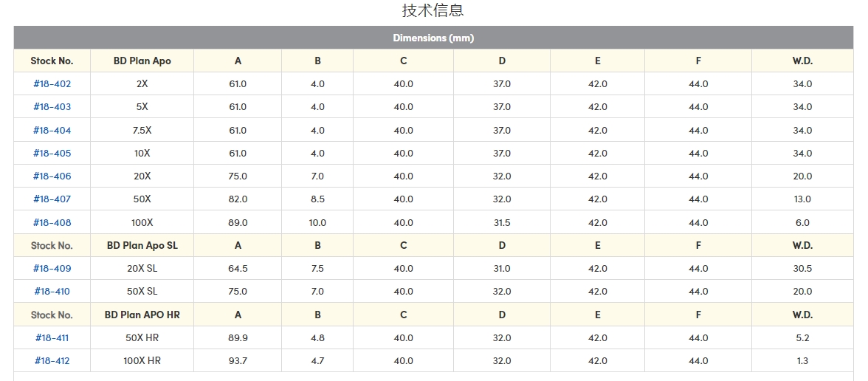868x381 pixels.
Task: Open stock number #18-409 link
Action: [52, 269]
